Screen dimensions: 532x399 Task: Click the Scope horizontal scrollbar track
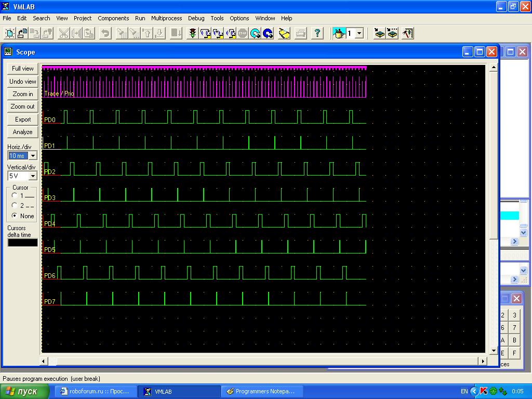tap(260, 361)
